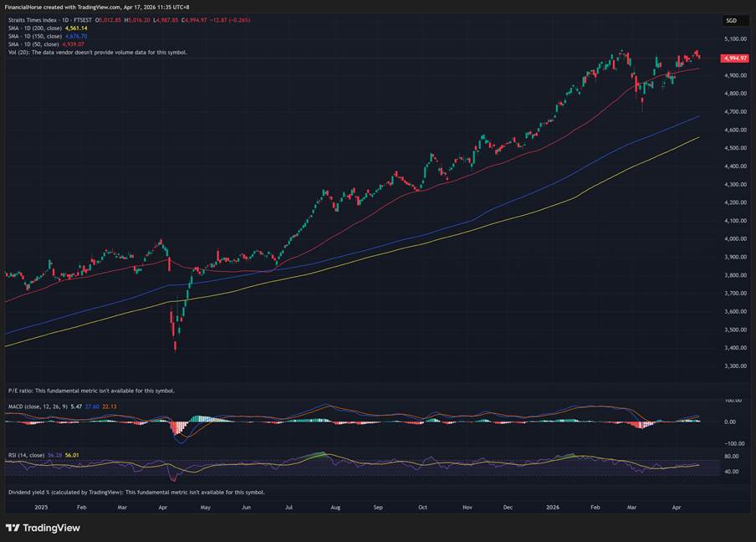Open the SGD currency selector
The image size is (756, 542).
(x=731, y=20)
